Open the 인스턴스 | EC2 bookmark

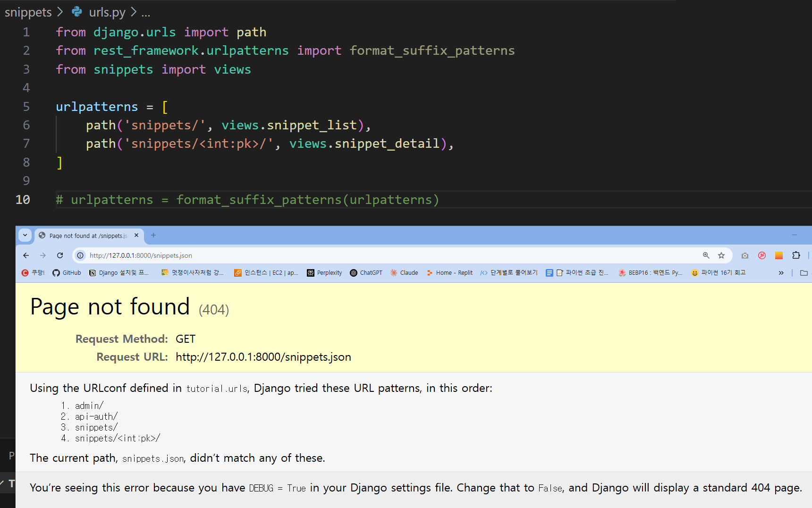tap(266, 273)
